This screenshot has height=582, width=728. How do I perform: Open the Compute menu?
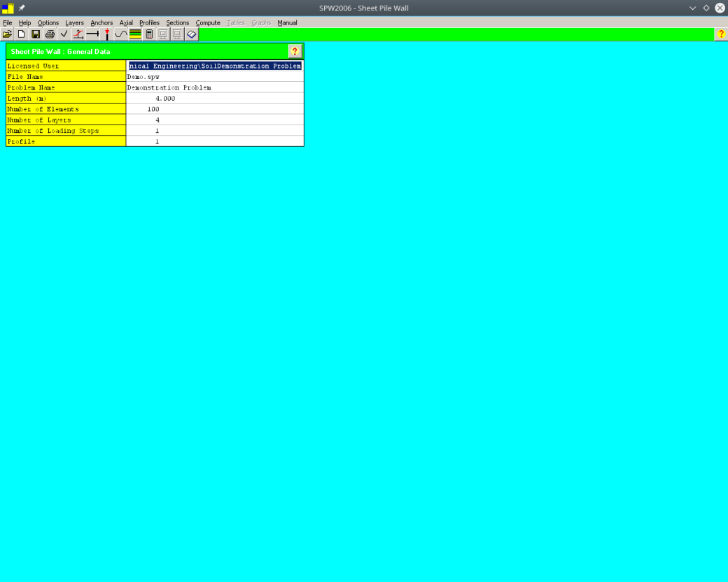click(208, 22)
